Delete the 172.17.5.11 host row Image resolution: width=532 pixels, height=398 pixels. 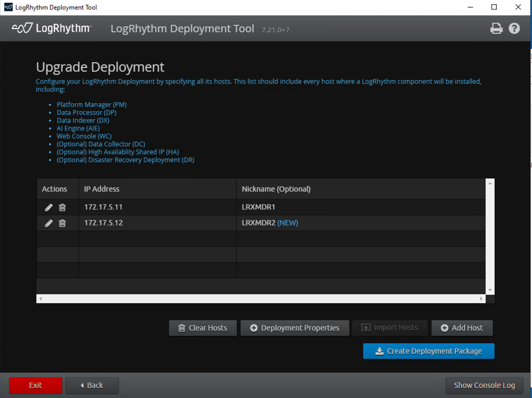pos(62,207)
